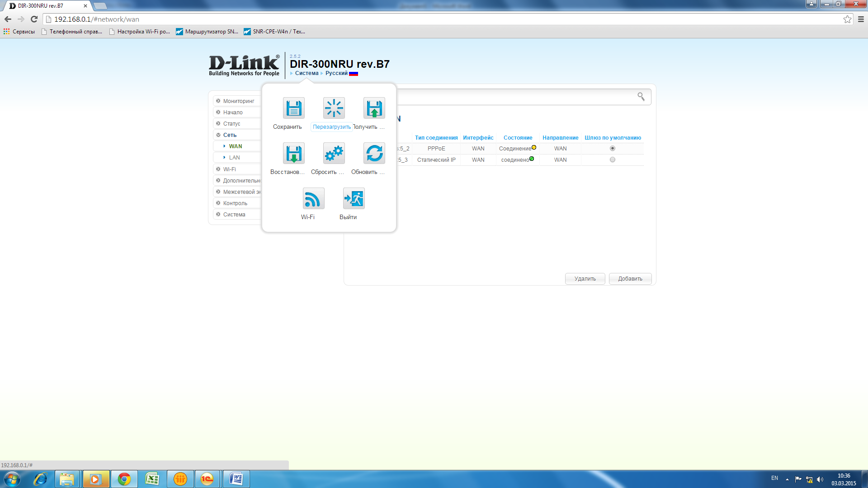Click the search magnifier icon
The width and height of the screenshot is (868, 488).
[x=641, y=96]
